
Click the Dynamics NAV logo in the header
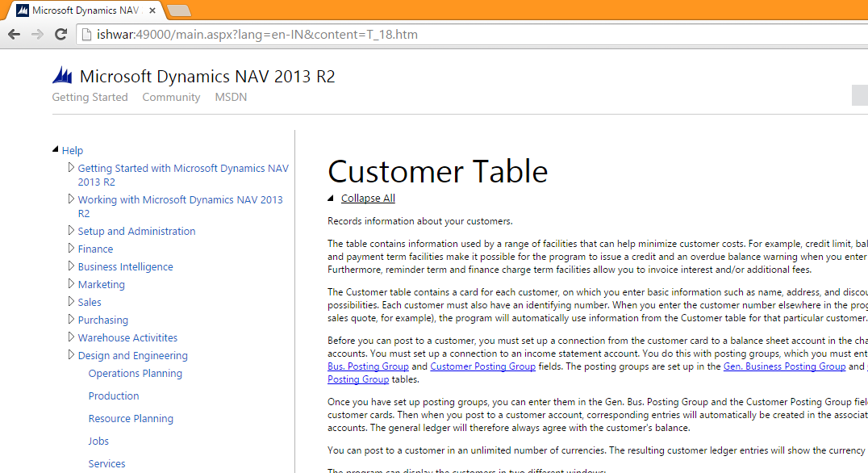click(63, 75)
